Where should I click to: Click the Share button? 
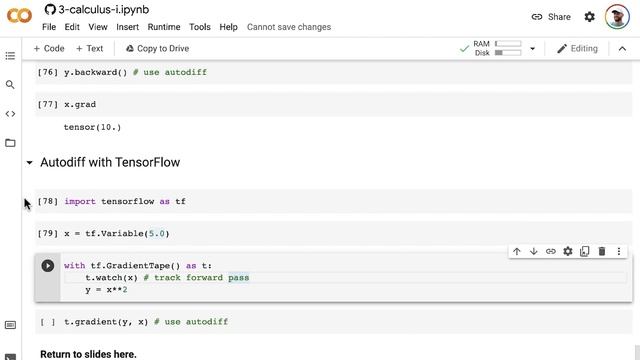tap(551, 17)
